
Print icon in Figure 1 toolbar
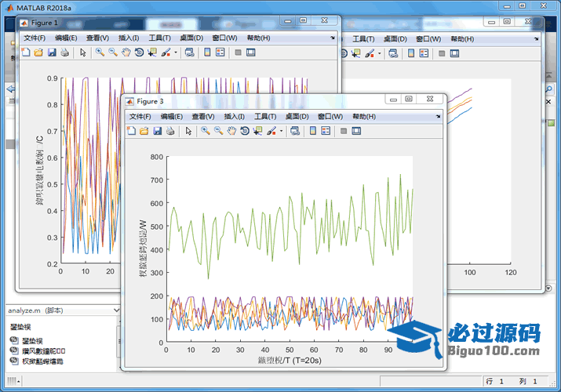click(65, 53)
